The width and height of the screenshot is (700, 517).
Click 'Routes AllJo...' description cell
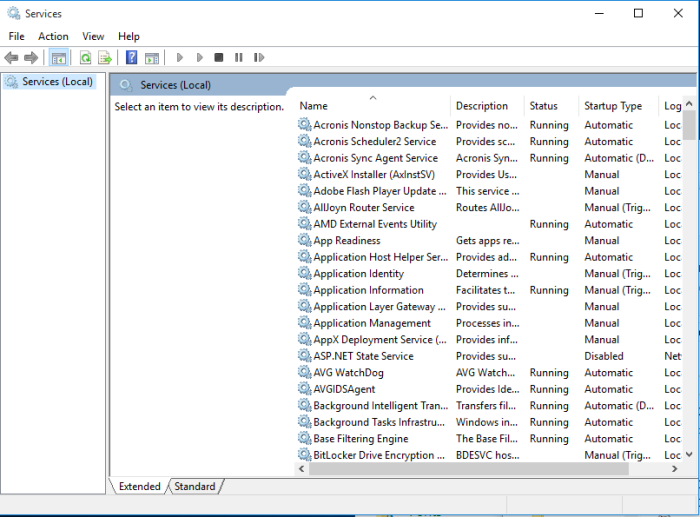(x=488, y=208)
